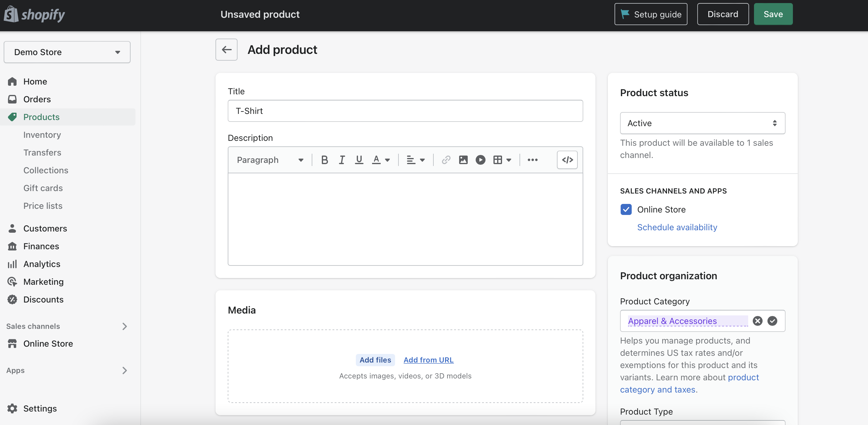Click the Discard button
Viewport: 868px width, 425px height.
coord(723,14)
